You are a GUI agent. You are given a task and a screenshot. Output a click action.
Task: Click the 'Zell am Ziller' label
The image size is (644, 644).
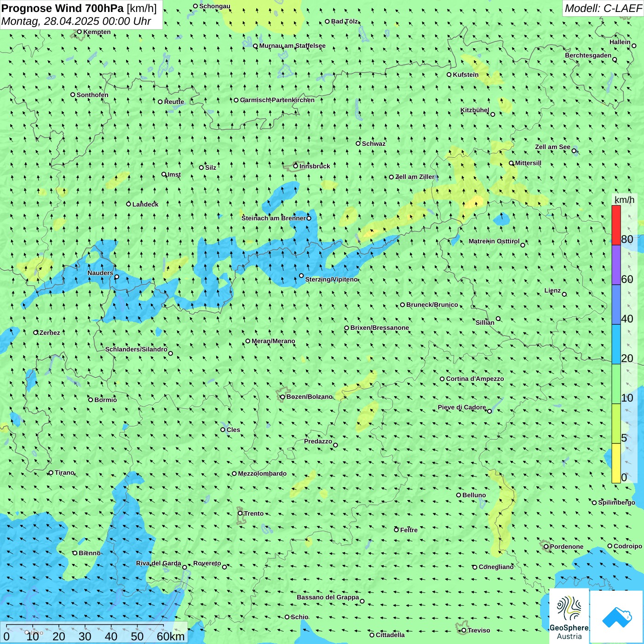414,177
